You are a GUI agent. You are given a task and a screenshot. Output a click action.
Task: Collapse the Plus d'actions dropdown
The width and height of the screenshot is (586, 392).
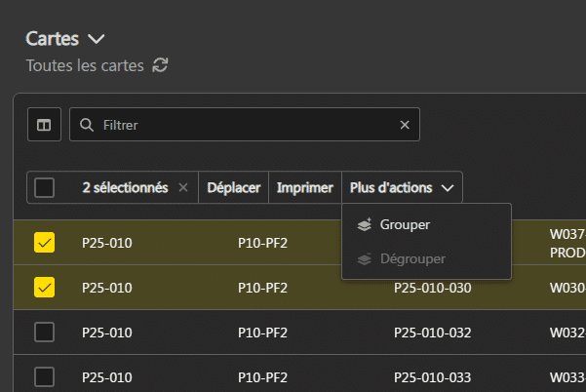tap(402, 187)
